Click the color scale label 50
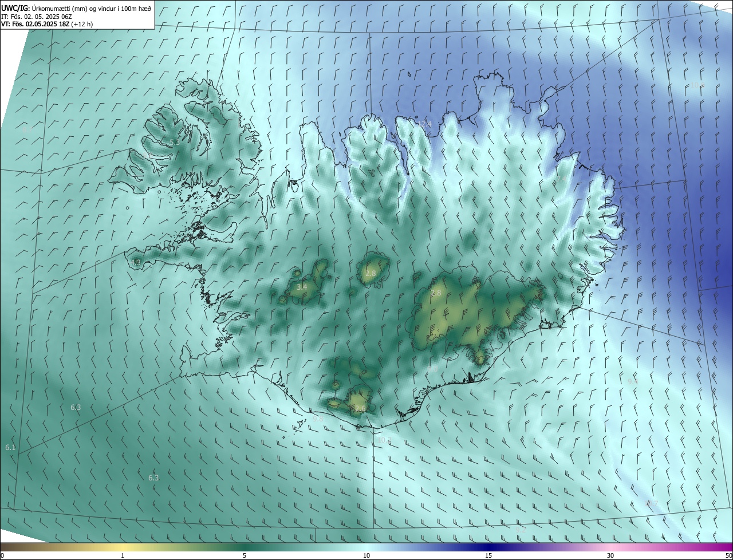The width and height of the screenshot is (733, 560). tap(728, 555)
